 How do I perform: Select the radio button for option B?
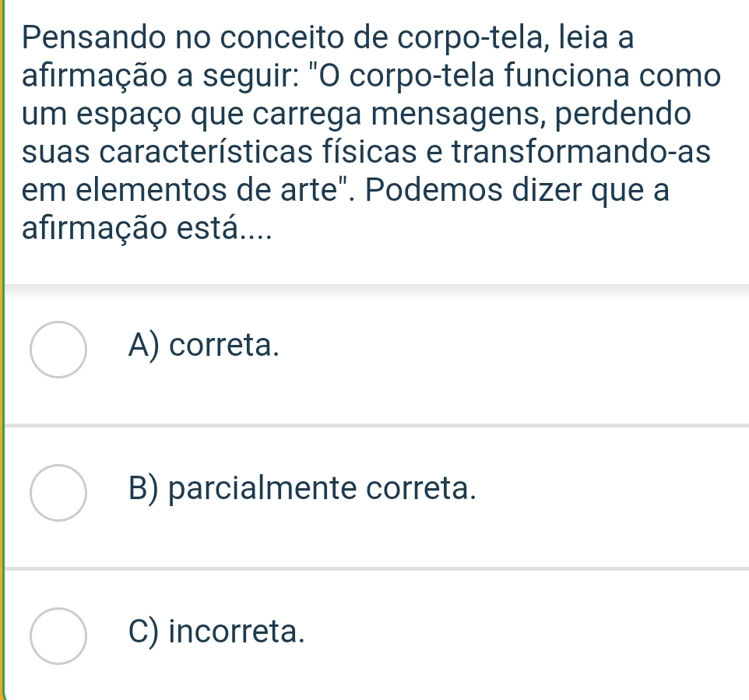58,492
